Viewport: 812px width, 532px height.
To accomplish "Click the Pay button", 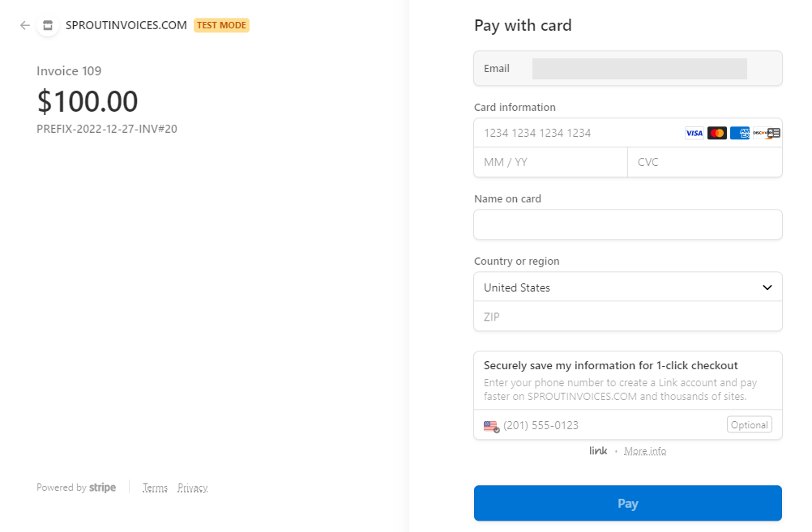I will [627, 503].
